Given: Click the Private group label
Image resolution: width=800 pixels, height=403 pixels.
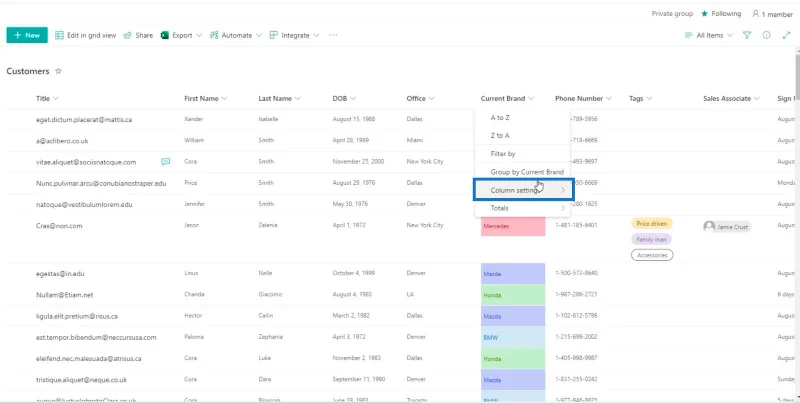Looking at the screenshot, I should [x=672, y=14].
